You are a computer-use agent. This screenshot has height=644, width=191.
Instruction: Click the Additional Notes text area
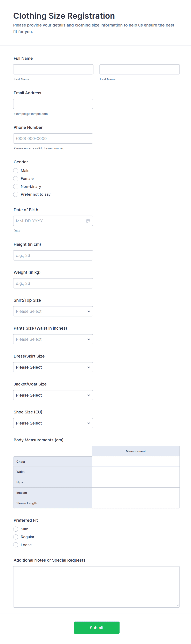tap(97, 586)
